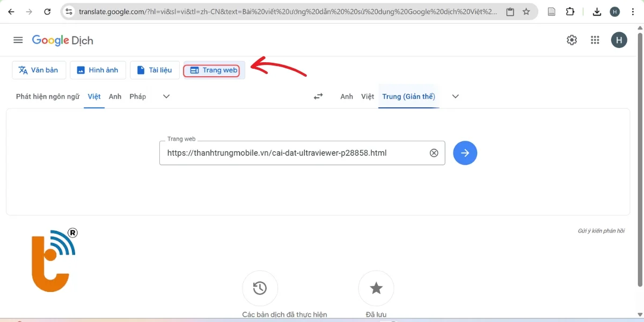This screenshot has height=322, width=644.
Task: Open Google Translate settings gear
Action: point(572,39)
